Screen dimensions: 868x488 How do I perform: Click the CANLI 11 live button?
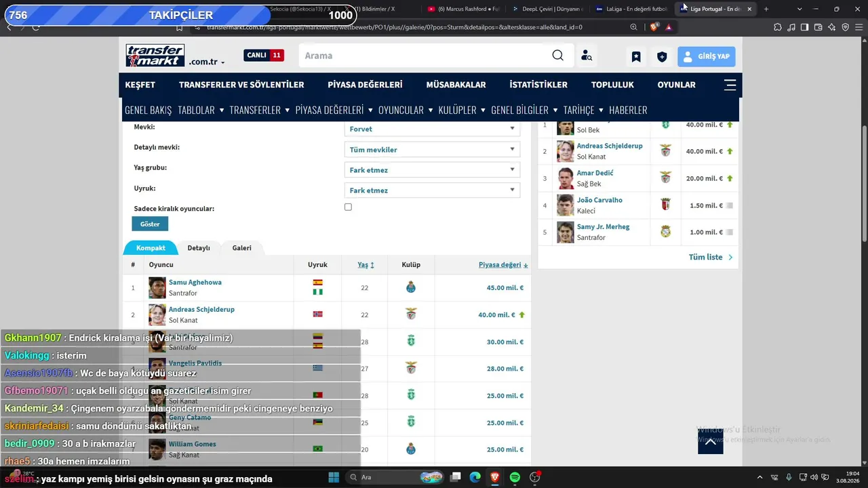coord(264,56)
